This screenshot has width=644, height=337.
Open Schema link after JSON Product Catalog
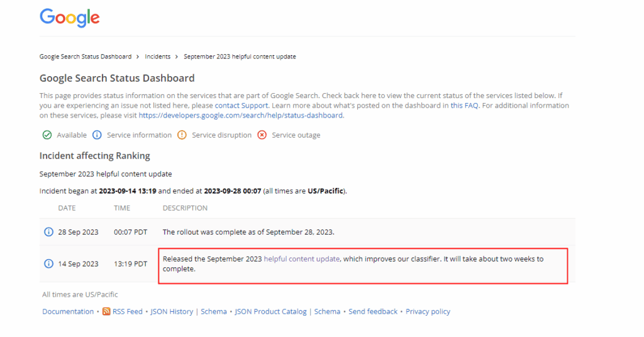tap(327, 312)
